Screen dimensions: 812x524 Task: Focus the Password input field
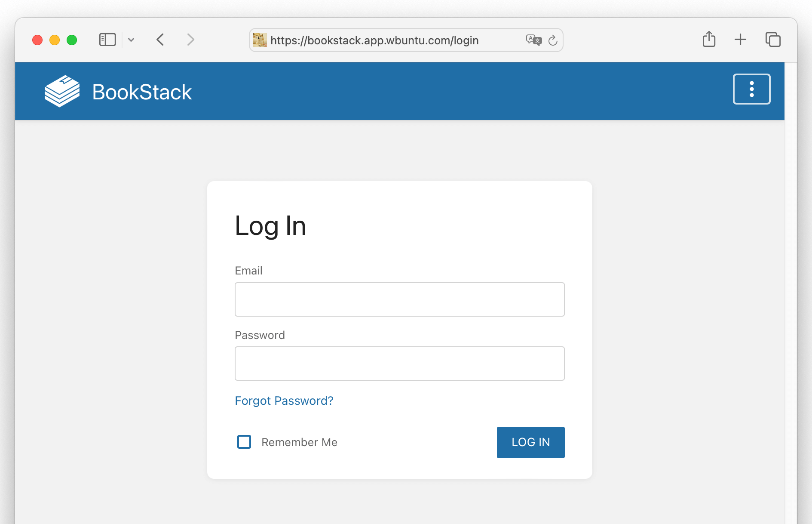[399, 364]
